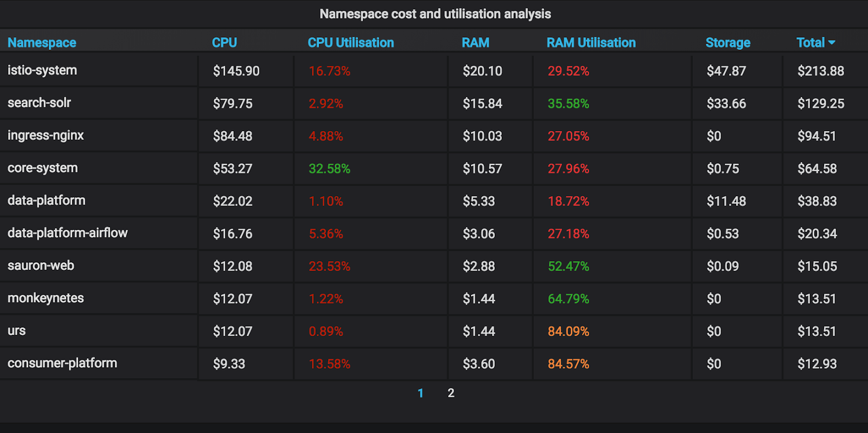Click the $53.27 CPU cost value

(x=233, y=169)
